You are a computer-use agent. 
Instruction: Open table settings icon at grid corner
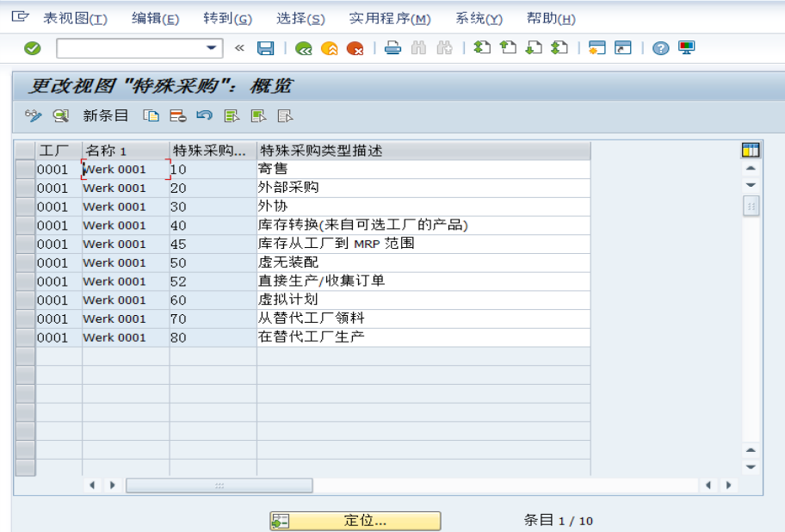click(751, 150)
